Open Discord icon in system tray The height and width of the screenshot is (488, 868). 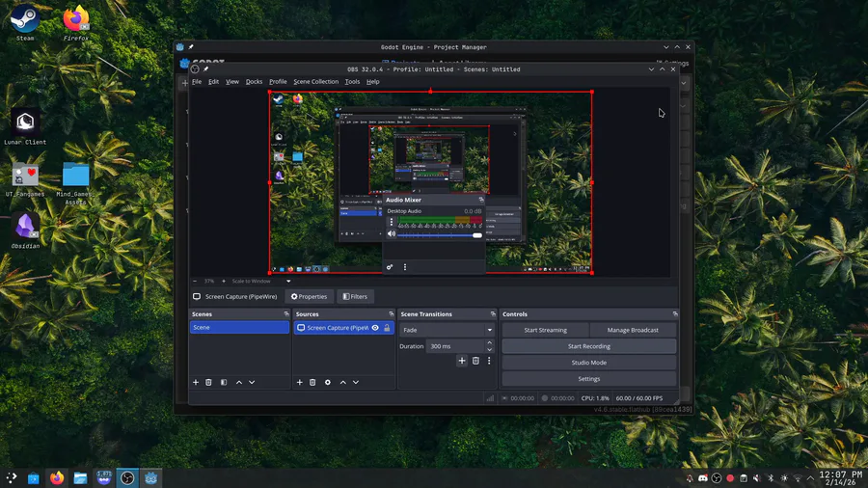[703, 478]
